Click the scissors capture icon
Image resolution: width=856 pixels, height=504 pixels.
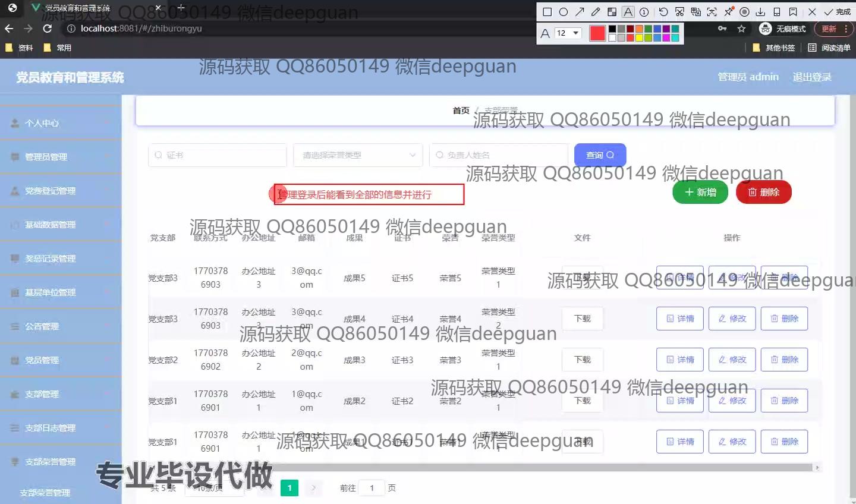point(679,12)
